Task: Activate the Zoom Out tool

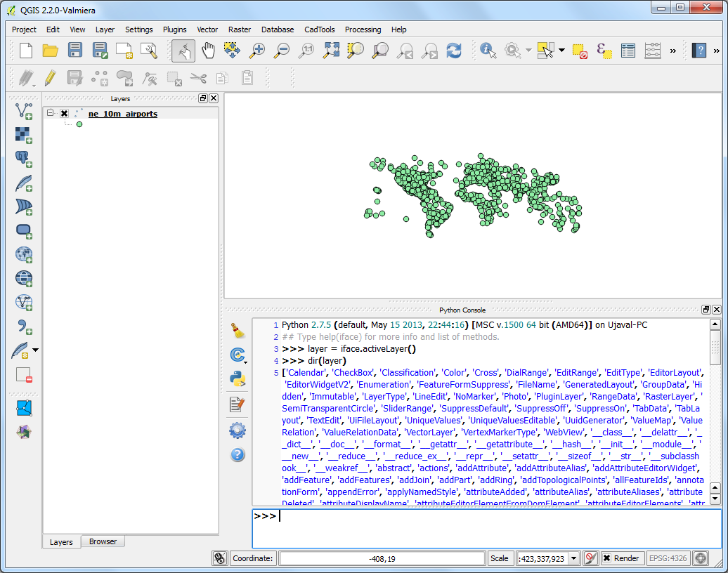Action: click(x=281, y=50)
